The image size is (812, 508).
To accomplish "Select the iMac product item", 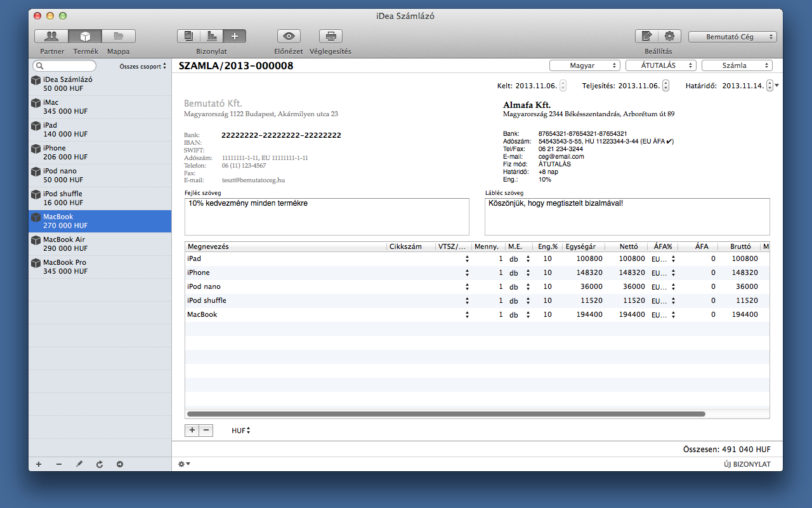I will pos(100,107).
